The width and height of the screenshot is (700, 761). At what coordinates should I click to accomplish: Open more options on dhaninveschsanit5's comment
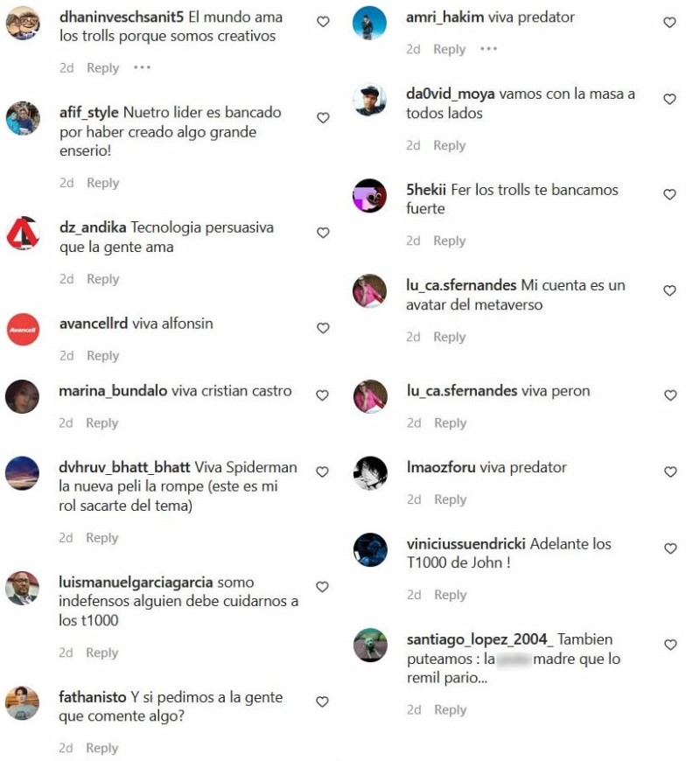coord(142,67)
